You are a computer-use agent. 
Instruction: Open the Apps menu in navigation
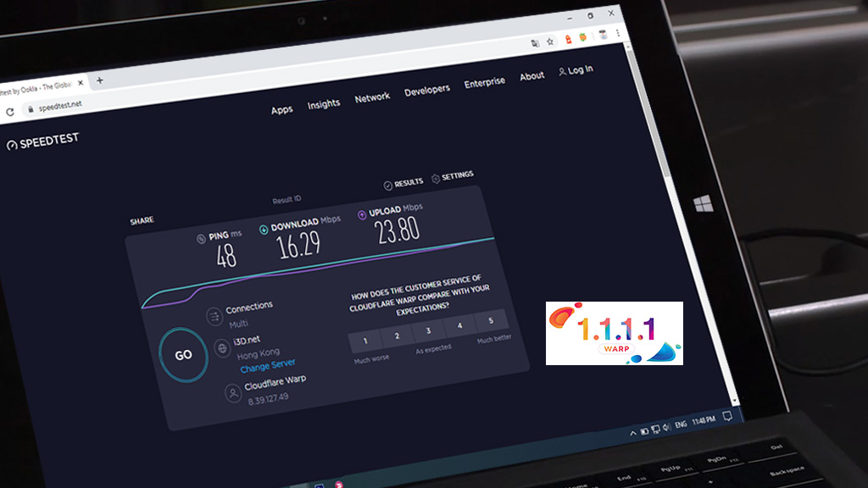pos(281,110)
